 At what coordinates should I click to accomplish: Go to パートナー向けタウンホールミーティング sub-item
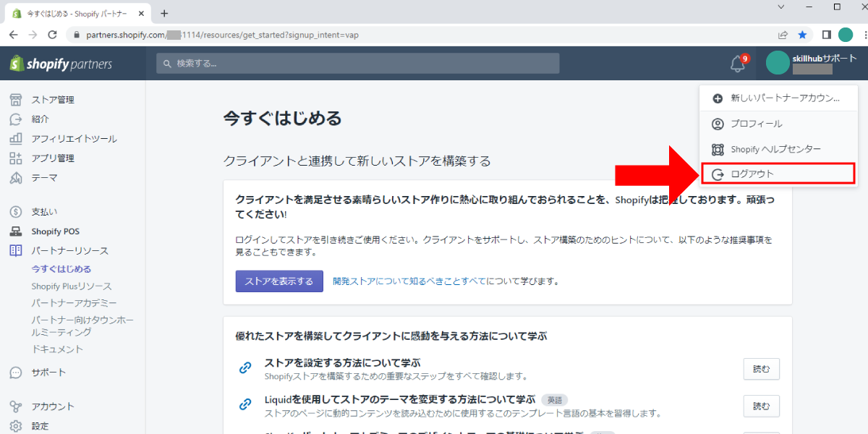click(82, 326)
